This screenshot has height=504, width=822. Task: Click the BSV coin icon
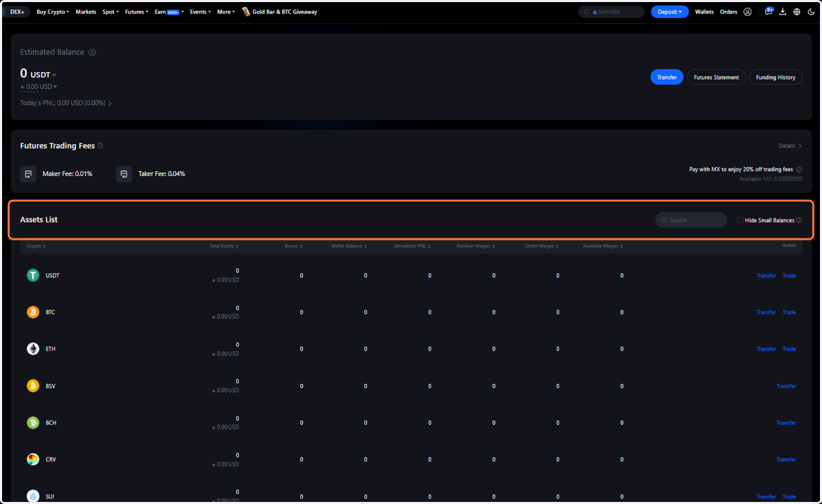[x=33, y=386]
